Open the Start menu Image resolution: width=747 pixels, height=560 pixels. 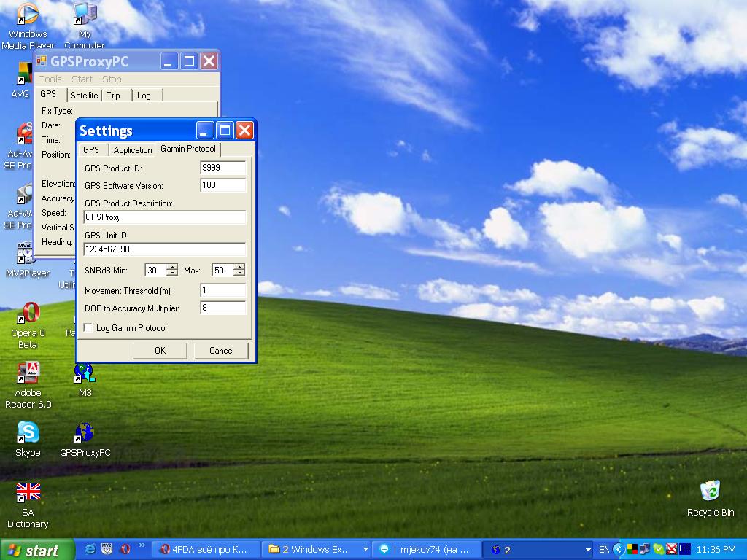pyautogui.click(x=37, y=550)
